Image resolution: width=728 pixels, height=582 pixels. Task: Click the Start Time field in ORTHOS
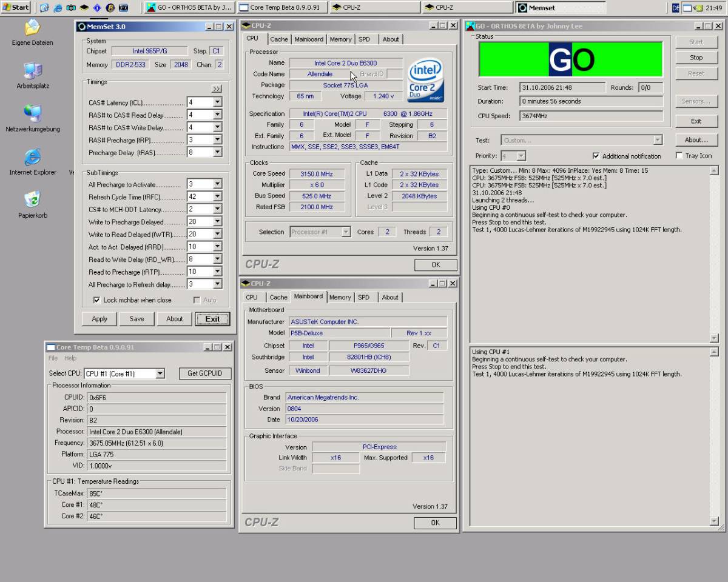562,88
